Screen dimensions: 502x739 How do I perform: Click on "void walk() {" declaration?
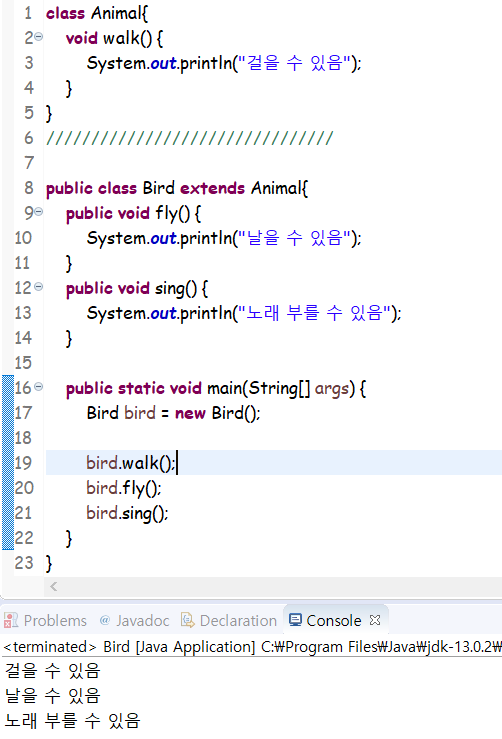(115, 38)
